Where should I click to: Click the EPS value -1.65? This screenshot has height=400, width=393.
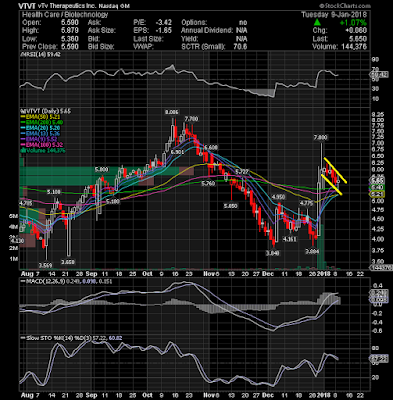(x=164, y=31)
